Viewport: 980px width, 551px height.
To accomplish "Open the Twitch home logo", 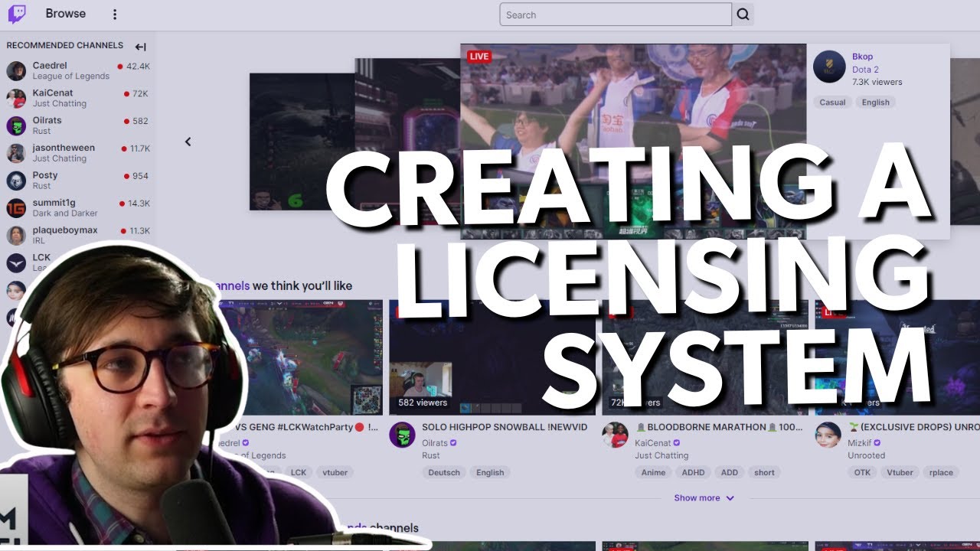I will point(17,14).
